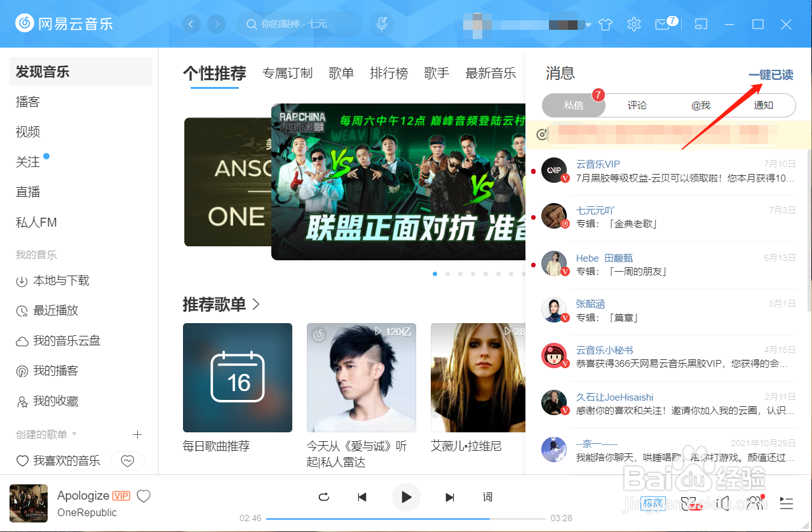Open listen together people icon

[755, 503]
